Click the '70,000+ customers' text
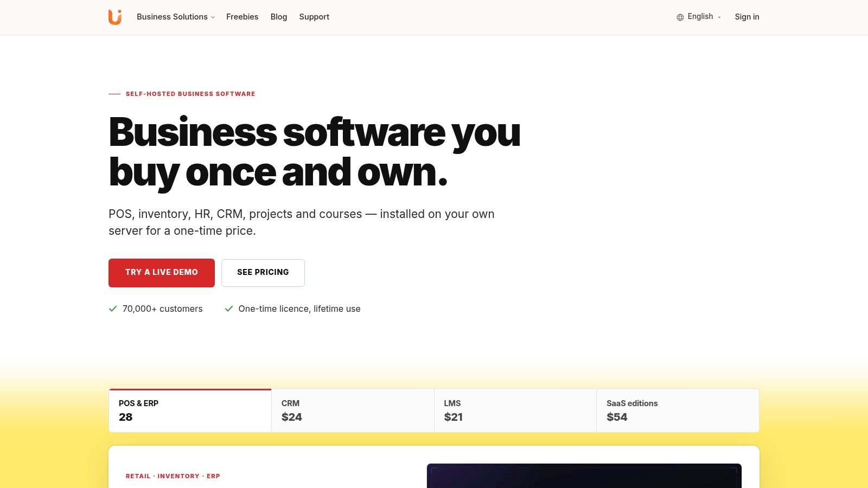The height and width of the screenshot is (488, 868). [162, 309]
